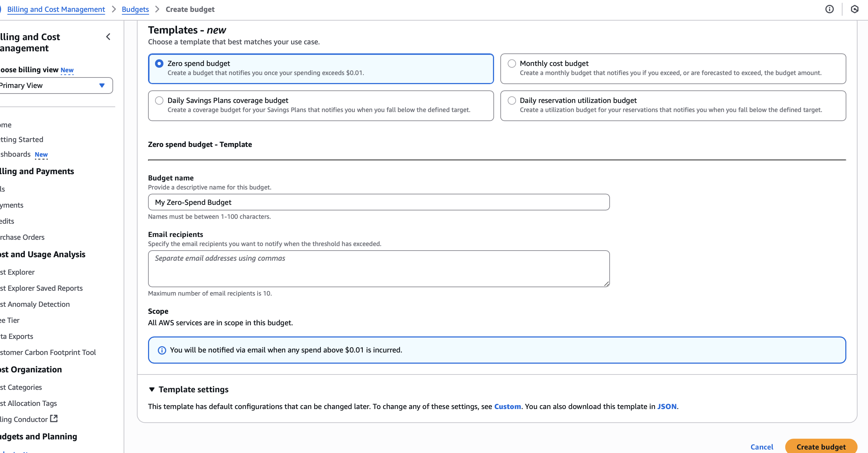Open the Free Tier sidebar item
Screen dimensions: 868x453
(x=10, y=320)
